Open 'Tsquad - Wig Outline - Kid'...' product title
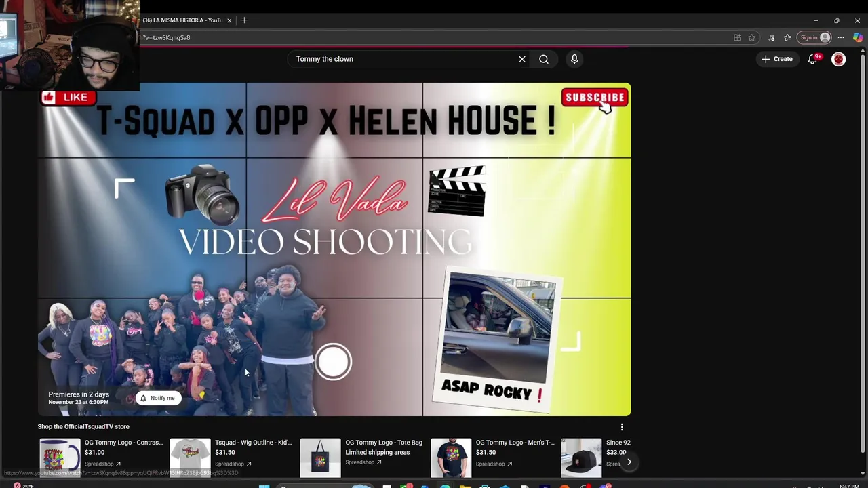This screenshot has height=488, width=868. [254, 443]
